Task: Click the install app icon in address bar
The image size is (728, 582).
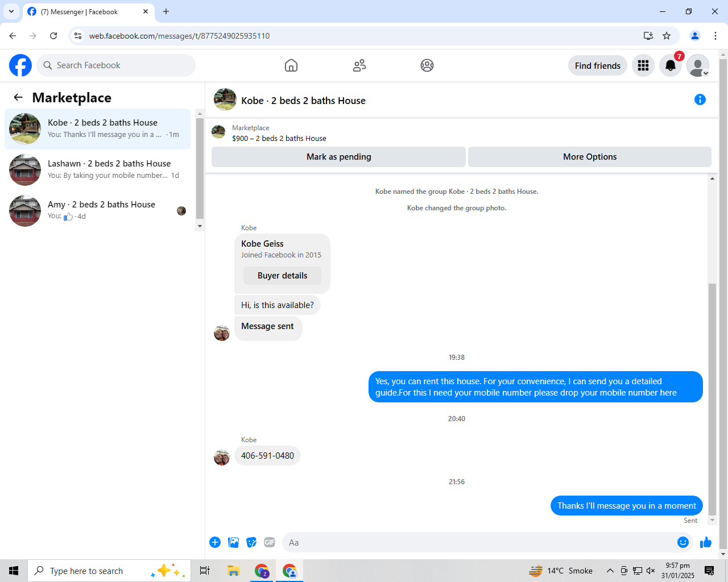Action: tap(648, 36)
